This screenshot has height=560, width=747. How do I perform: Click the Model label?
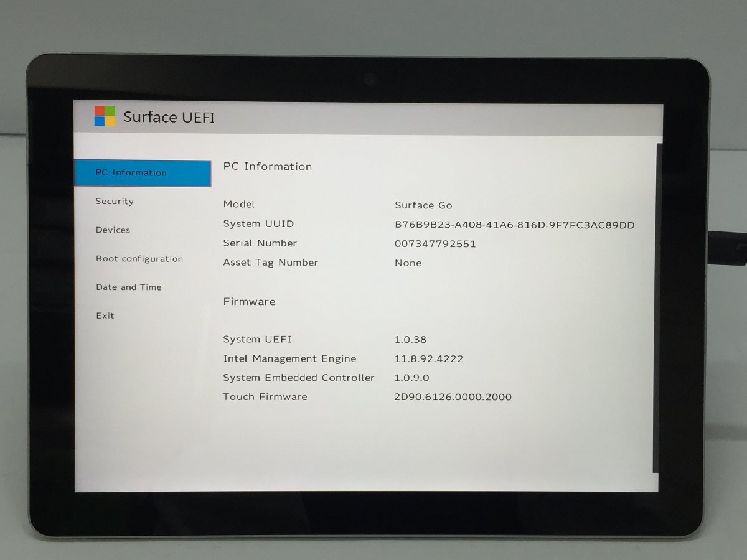(239, 204)
